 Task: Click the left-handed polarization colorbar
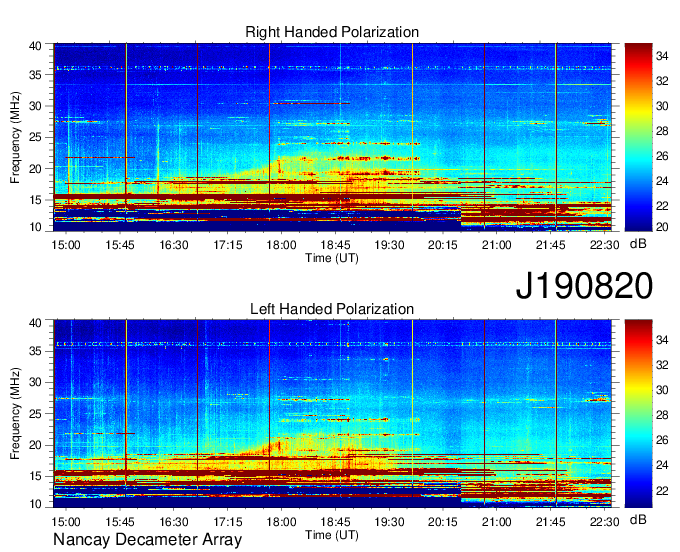638,413
